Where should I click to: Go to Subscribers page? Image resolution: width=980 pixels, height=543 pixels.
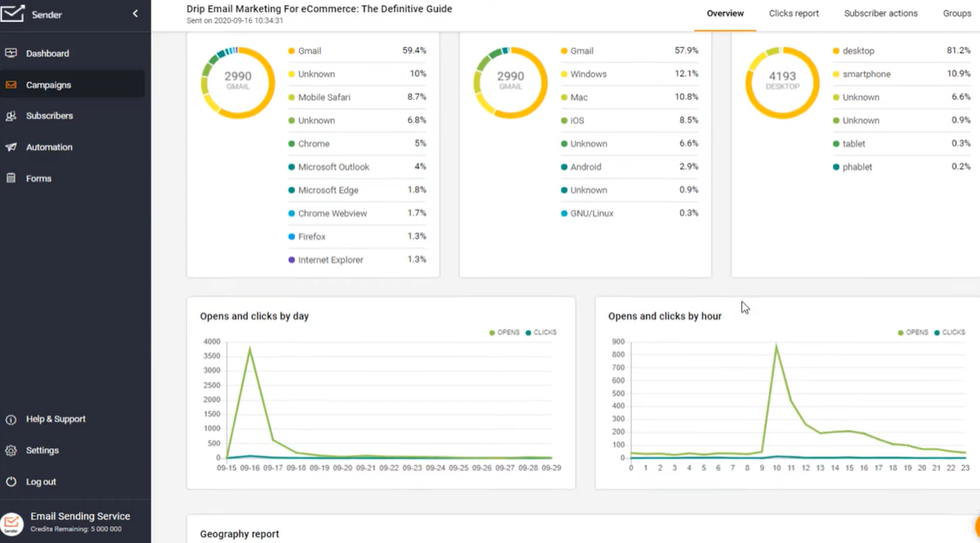pos(50,116)
